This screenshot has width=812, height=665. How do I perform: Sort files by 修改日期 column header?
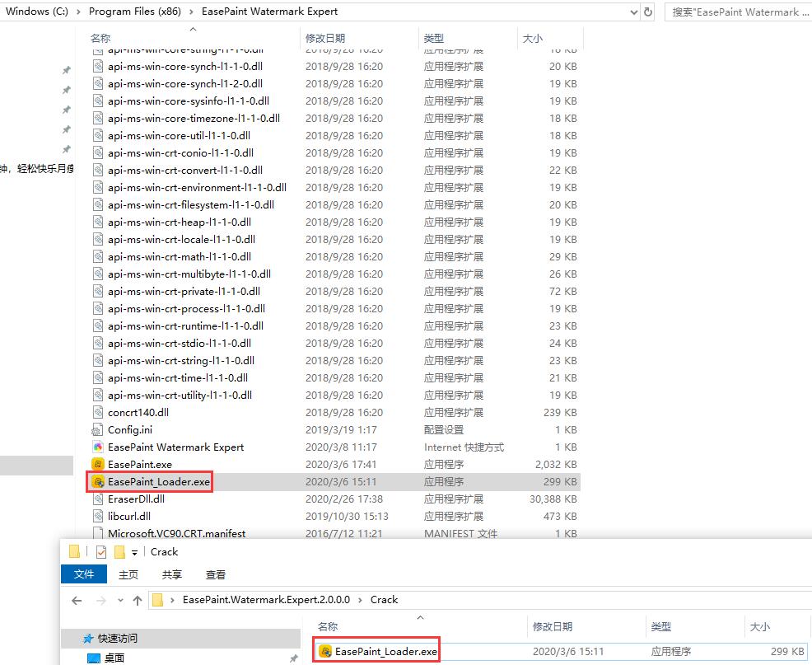(325, 39)
